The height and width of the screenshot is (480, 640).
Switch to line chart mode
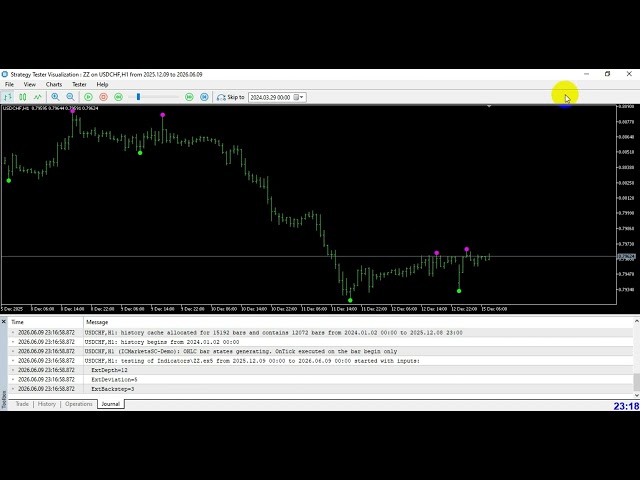click(x=38, y=97)
